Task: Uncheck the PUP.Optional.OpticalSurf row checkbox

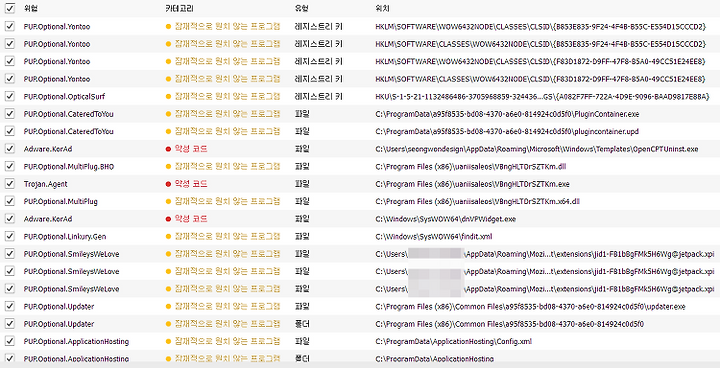Action: [10, 96]
